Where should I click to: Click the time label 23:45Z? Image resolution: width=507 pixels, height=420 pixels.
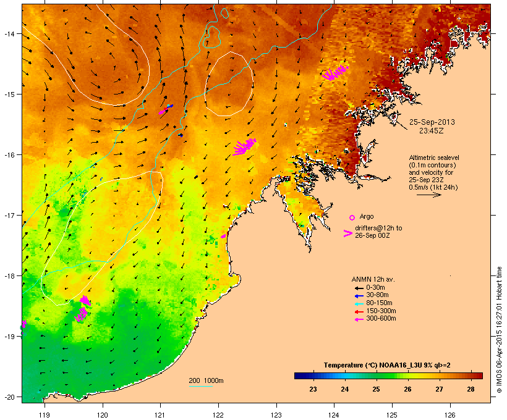point(432,131)
